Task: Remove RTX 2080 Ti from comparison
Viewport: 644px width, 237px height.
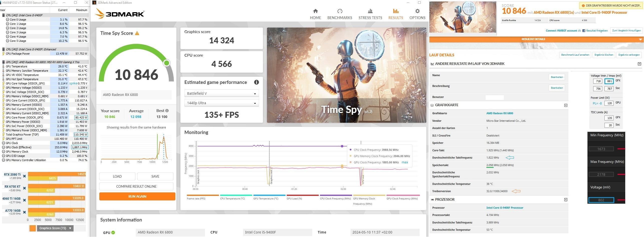Action: pyautogui.click(x=24, y=176)
